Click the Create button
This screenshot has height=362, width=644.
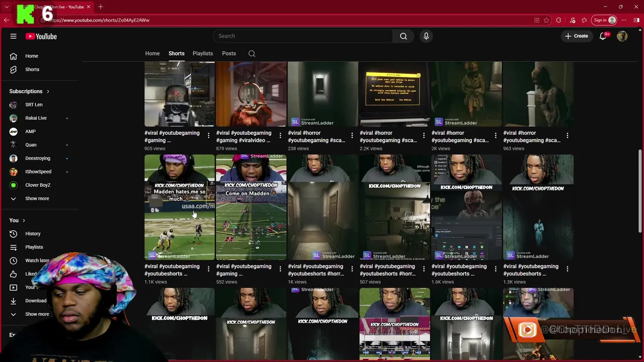click(576, 36)
